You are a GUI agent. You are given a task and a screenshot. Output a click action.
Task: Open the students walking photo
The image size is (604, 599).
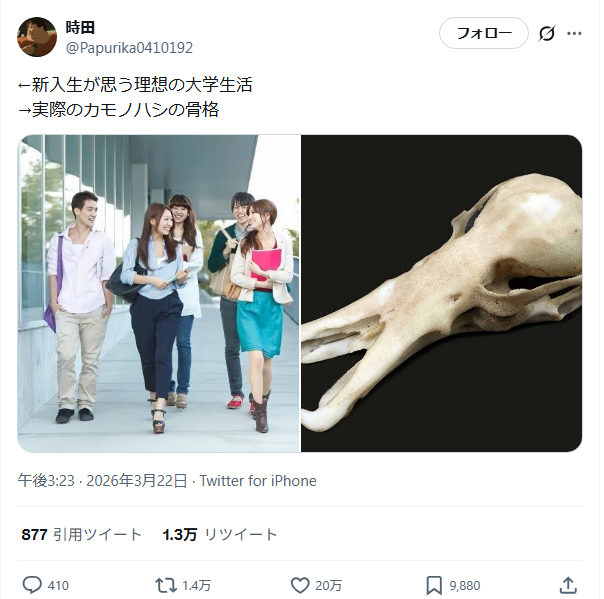click(x=159, y=293)
